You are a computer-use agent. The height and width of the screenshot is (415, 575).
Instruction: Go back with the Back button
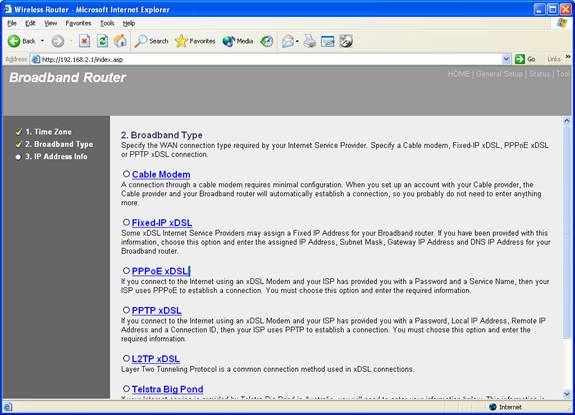(21, 41)
